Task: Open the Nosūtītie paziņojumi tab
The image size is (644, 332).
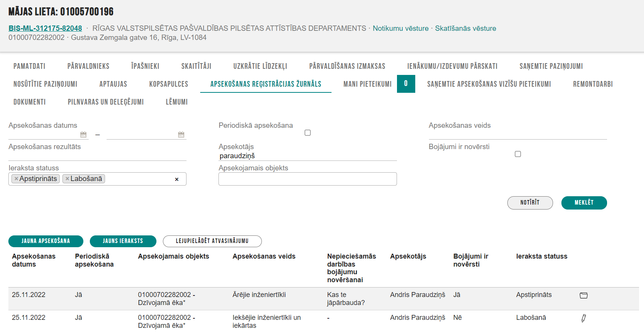Action: (45, 84)
